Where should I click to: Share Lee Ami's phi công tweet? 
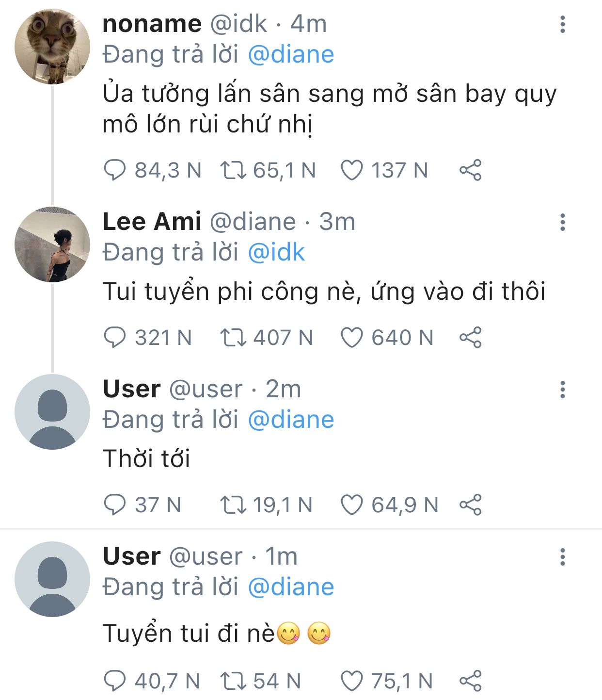[x=470, y=338]
